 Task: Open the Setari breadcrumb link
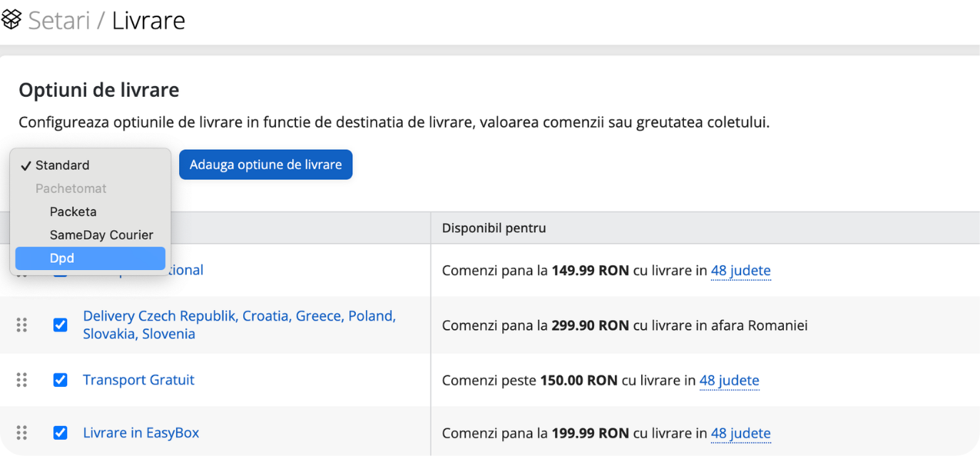[59, 20]
